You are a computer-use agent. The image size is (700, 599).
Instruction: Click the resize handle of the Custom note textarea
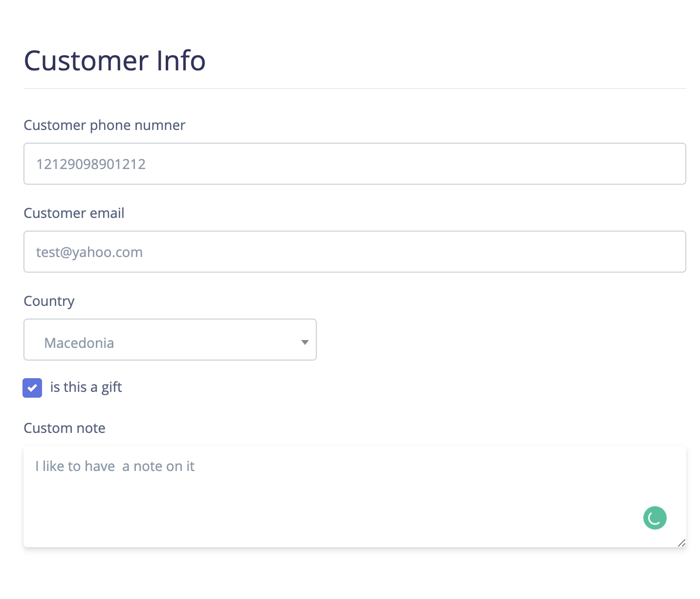click(x=681, y=543)
